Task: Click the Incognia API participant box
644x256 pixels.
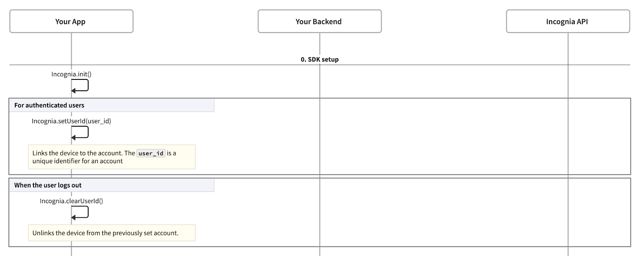Action: 568,21
